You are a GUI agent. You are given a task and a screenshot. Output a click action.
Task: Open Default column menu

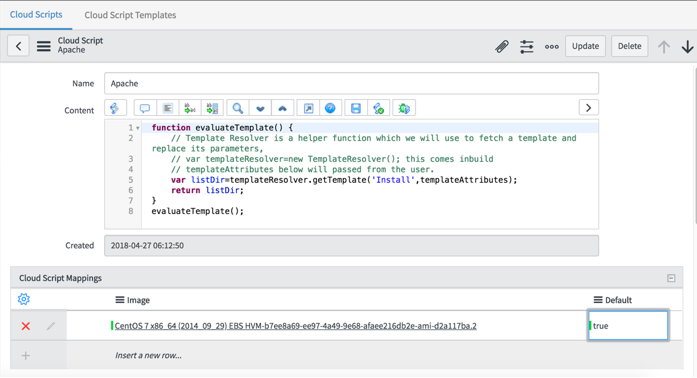[x=598, y=300]
